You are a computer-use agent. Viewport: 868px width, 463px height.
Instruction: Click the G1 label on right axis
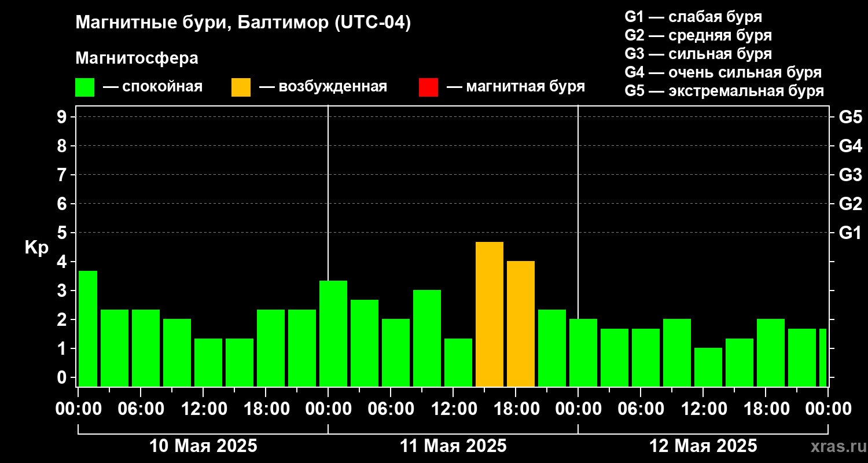[850, 233]
